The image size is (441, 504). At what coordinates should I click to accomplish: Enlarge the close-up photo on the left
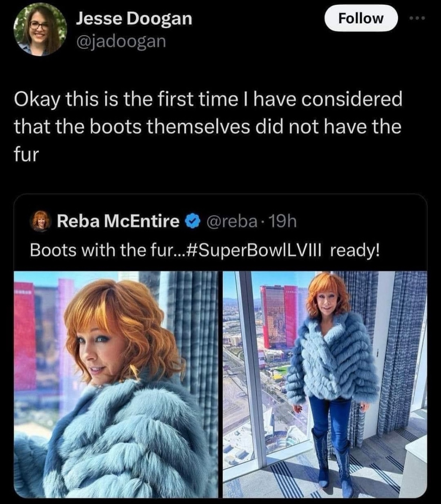(116, 384)
